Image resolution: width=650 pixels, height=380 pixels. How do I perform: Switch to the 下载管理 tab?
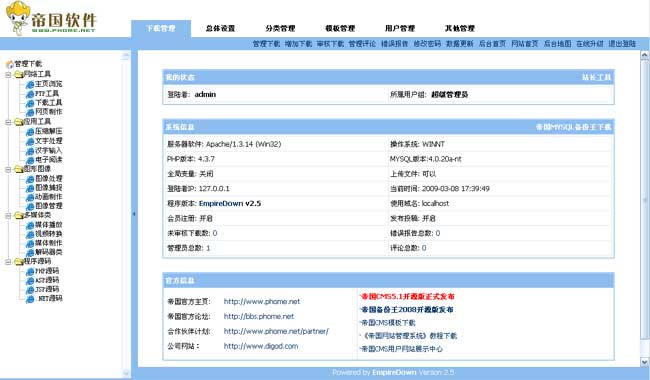pyautogui.click(x=161, y=29)
